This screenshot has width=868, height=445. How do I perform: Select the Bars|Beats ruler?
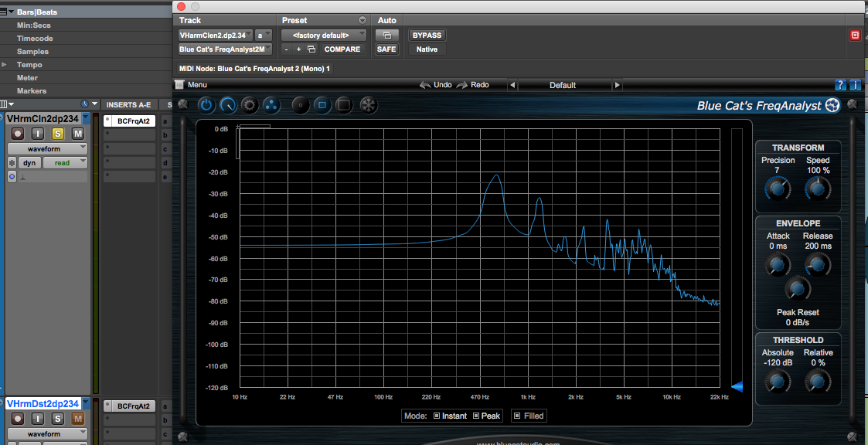click(37, 12)
